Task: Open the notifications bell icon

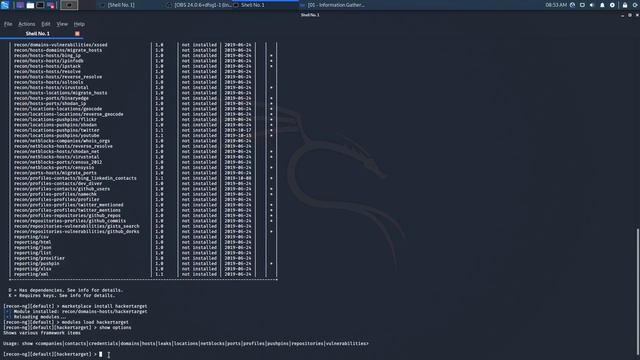Action: coord(602,5)
